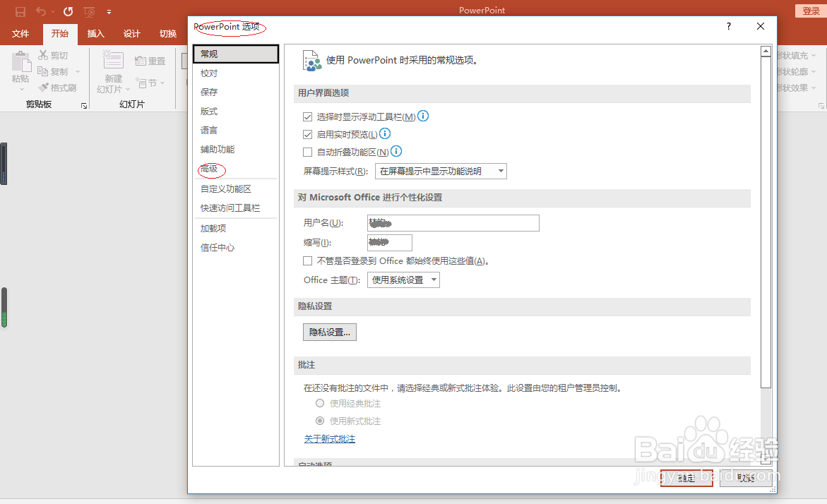Close the PowerPoint Options dialog
This screenshot has height=504, width=827.
point(761,26)
